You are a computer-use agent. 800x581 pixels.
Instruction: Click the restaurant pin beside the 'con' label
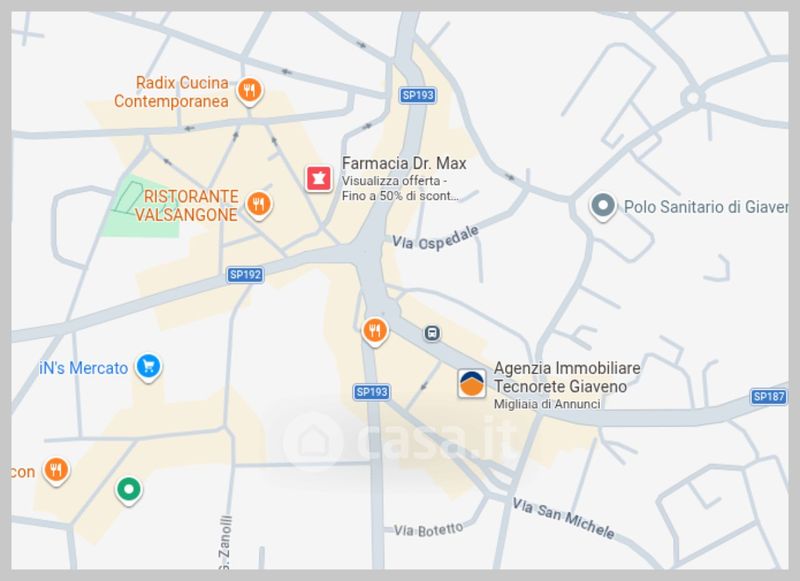[56, 471]
